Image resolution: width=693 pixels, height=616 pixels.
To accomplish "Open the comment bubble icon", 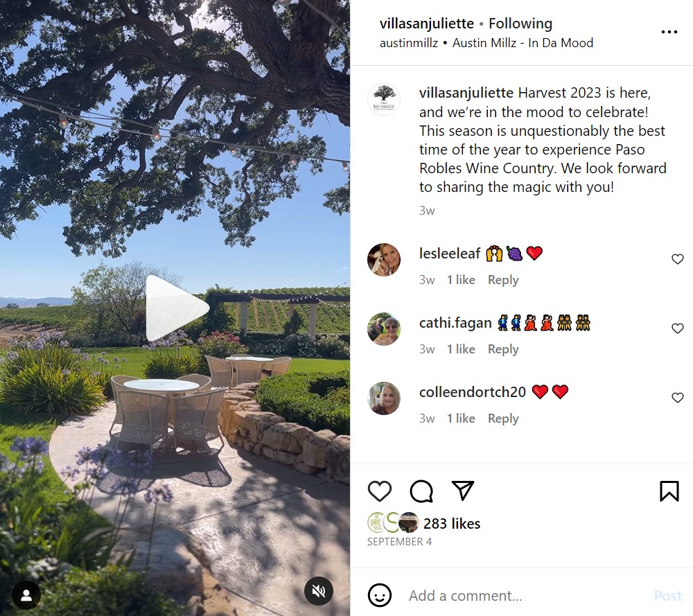I will click(x=421, y=491).
